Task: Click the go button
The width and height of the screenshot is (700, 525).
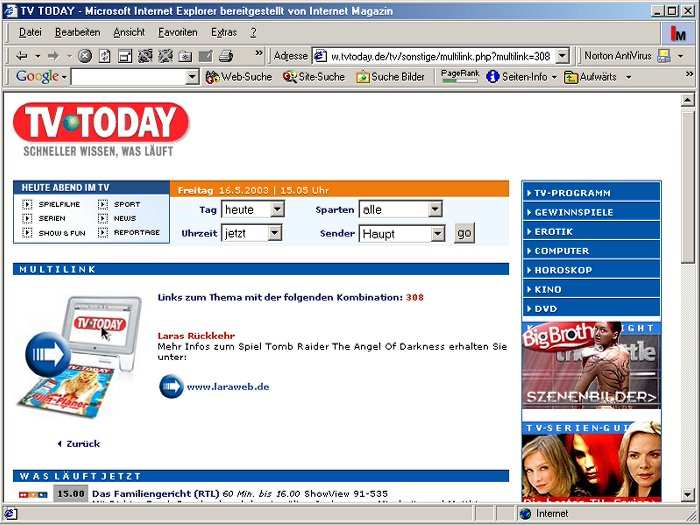Action: (x=464, y=233)
